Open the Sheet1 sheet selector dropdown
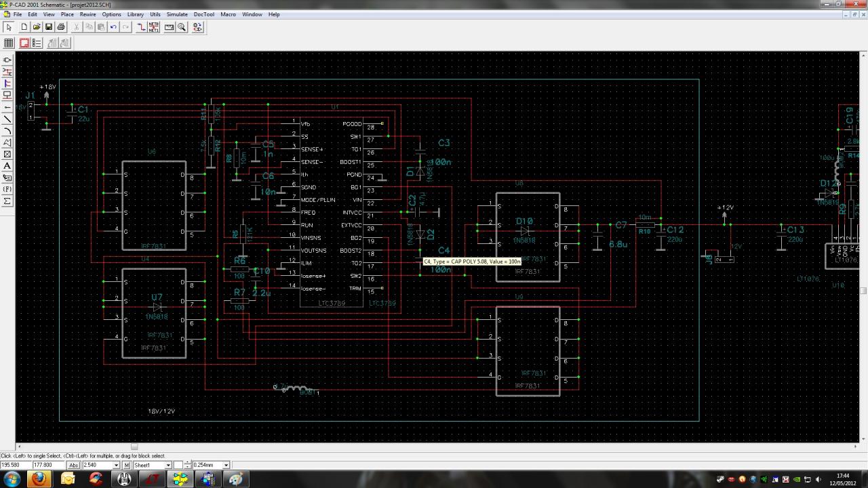The height and width of the screenshot is (488, 868). tap(167, 465)
